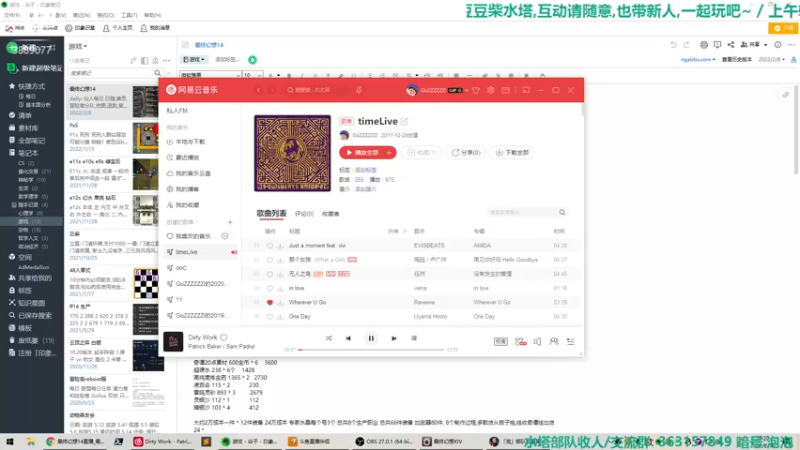Viewport: 800px width, 450px height.
Task: Open the artist EVISBEATS
Action: [429, 245]
